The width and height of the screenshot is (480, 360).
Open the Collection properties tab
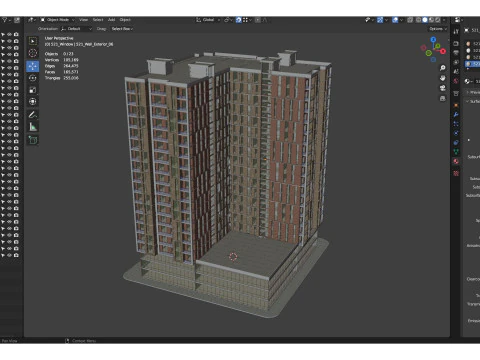coord(456,93)
